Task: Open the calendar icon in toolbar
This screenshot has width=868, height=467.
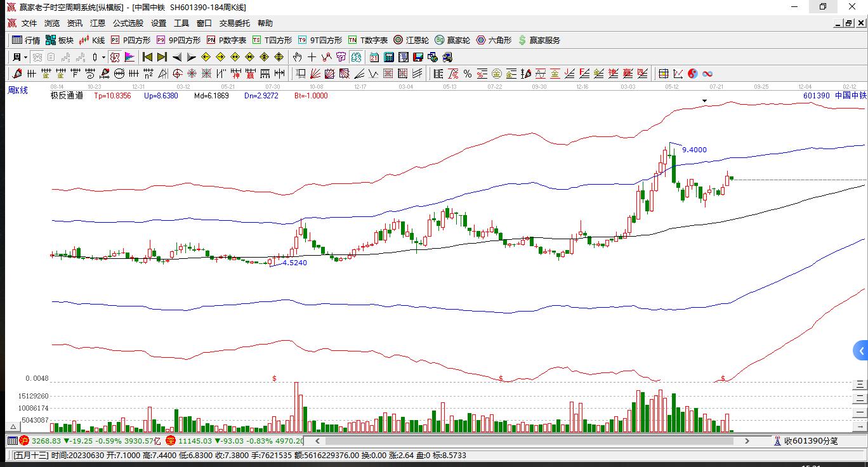Action: [x=374, y=57]
